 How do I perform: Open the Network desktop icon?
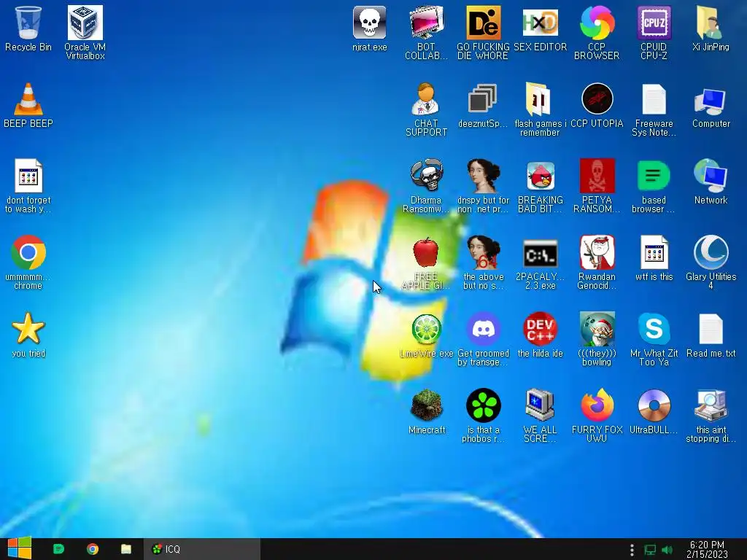[711, 176]
